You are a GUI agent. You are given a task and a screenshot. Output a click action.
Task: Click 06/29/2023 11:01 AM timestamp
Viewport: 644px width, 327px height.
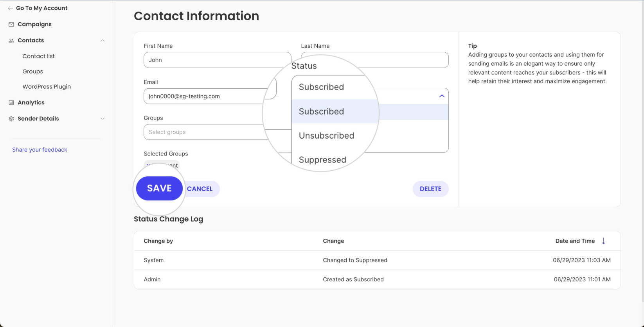point(582,280)
